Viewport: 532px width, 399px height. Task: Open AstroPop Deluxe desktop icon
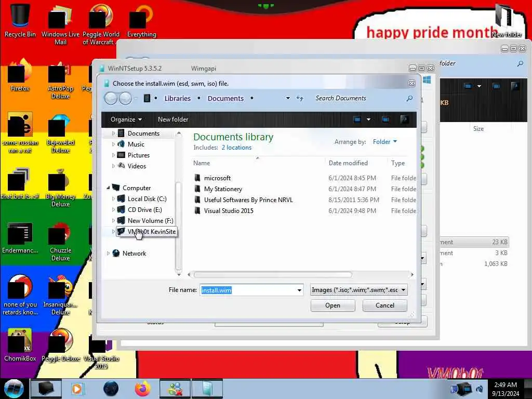(60, 79)
